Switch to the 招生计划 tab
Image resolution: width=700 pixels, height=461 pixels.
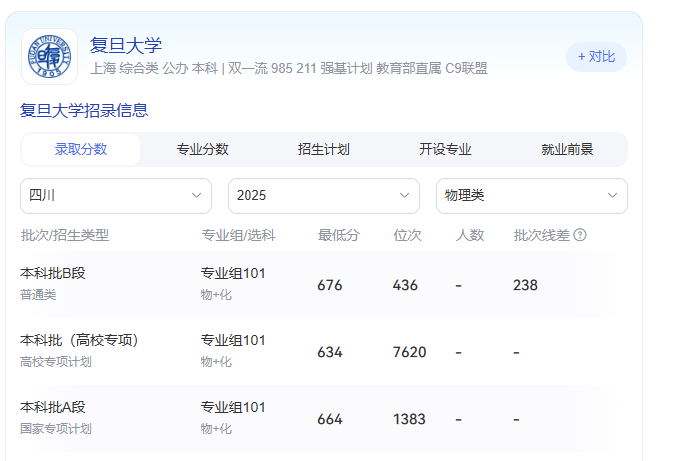pos(324,150)
